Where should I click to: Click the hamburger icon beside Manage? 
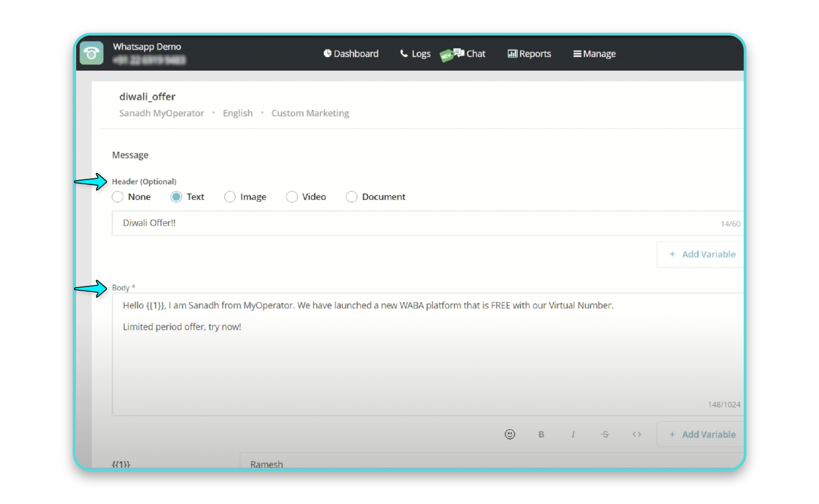click(x=576, y=53)
